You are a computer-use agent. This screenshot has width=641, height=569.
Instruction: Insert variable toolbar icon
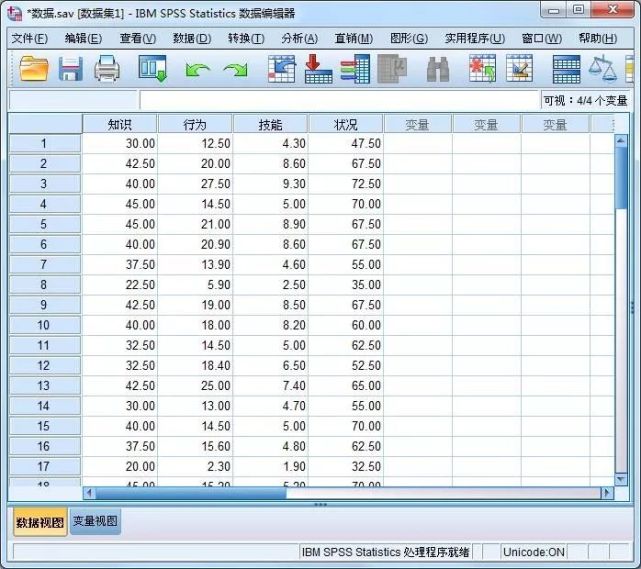[519, 68]
